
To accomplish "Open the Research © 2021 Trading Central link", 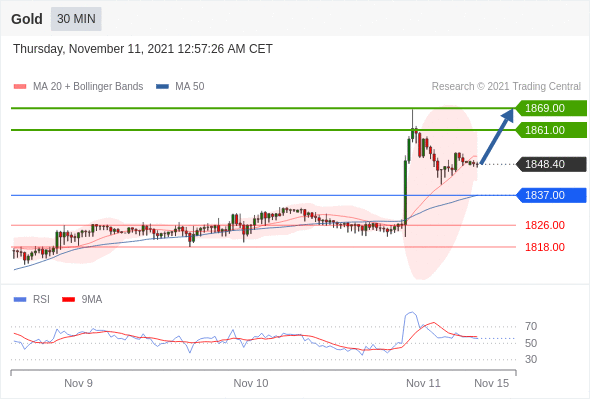I will point(506,87).
